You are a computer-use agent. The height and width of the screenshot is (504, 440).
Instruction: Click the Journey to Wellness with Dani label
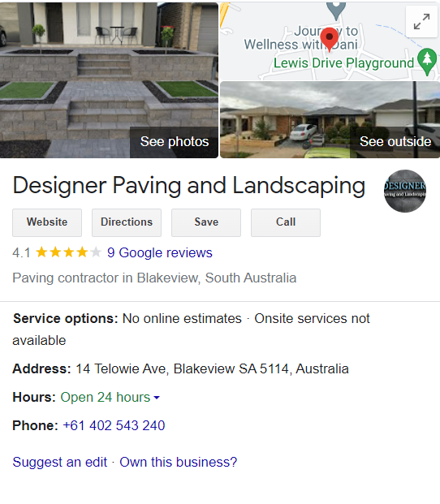point(301,38)
